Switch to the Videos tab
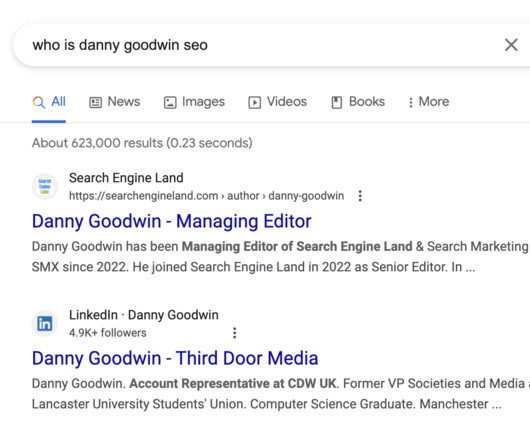The width and height of the screenshot is (530, 442). 278,102
